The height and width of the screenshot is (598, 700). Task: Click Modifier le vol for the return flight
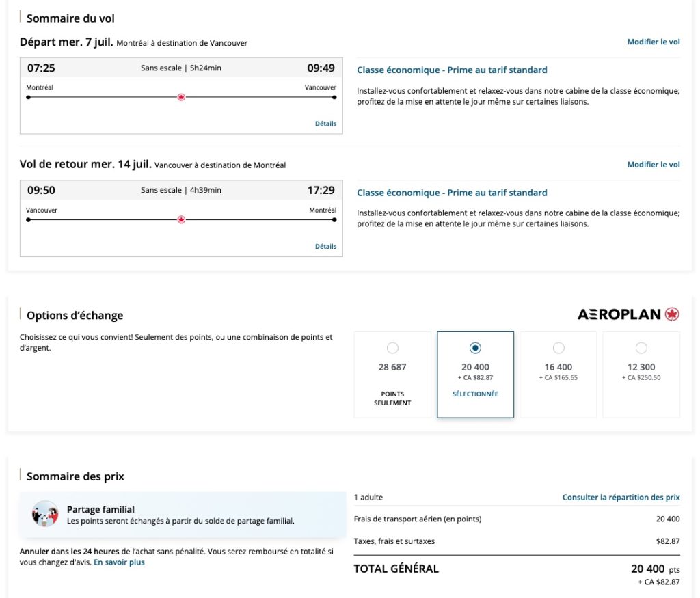coord(654,164)
